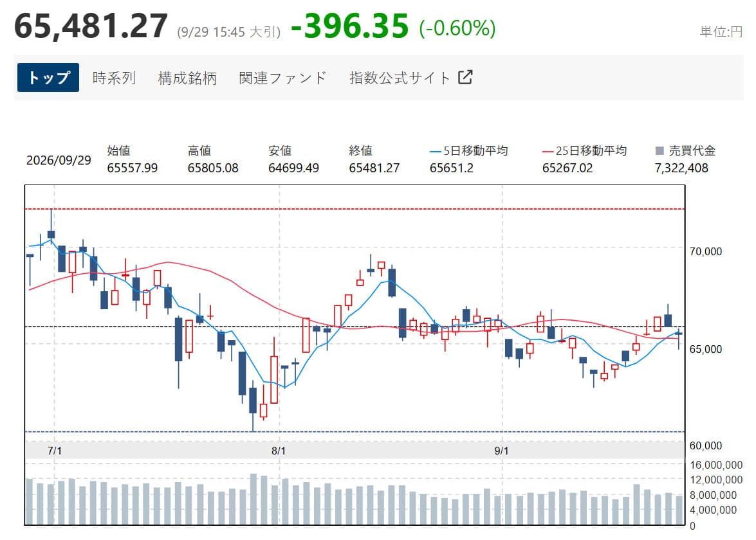Open the 関連ファンド tab

pyautogui.click(x=283, y=78)
